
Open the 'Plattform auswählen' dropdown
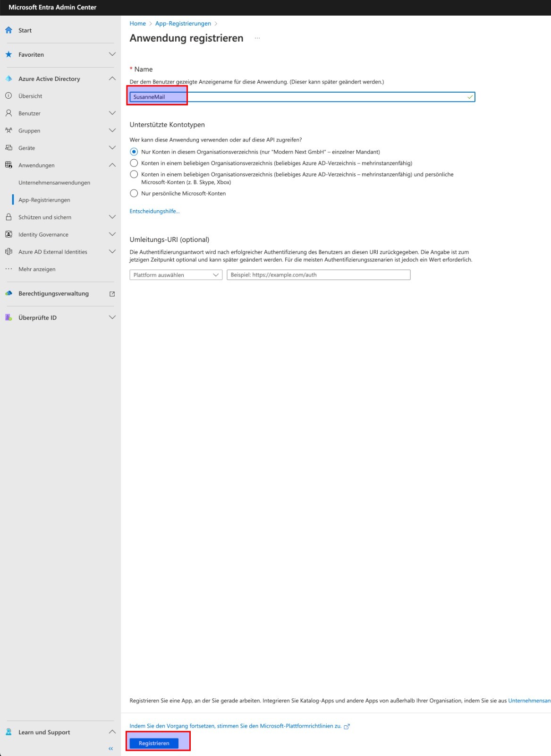(x=176, y=275)
